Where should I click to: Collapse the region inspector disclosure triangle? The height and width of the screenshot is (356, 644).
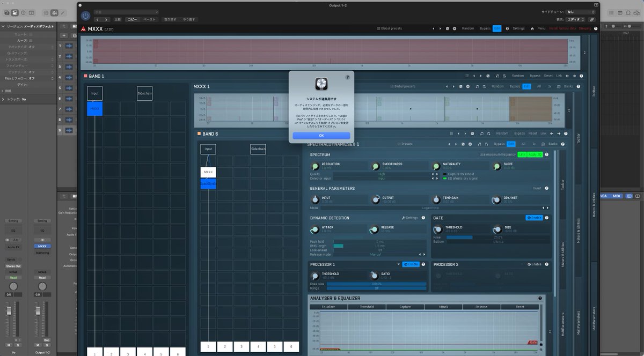[3, 26]
